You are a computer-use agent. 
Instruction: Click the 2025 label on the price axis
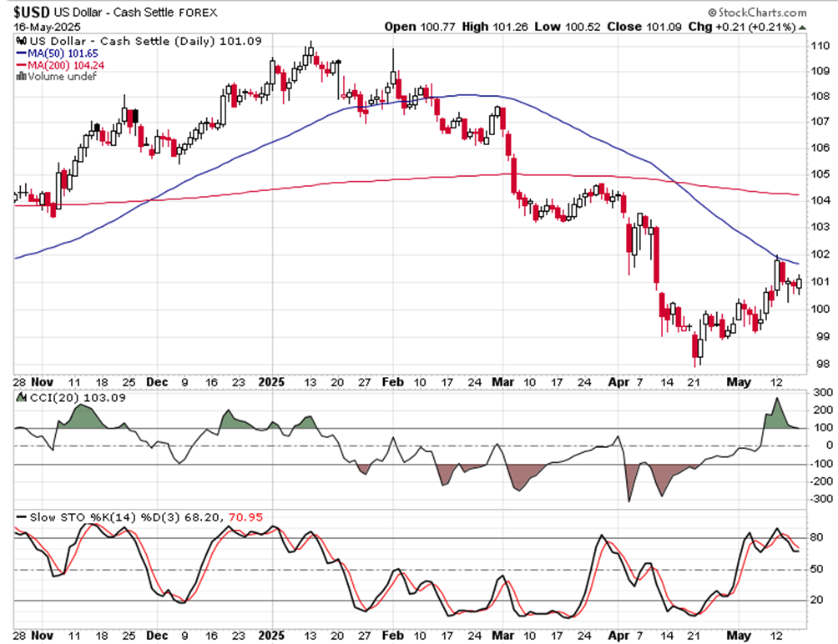(271, 382)
